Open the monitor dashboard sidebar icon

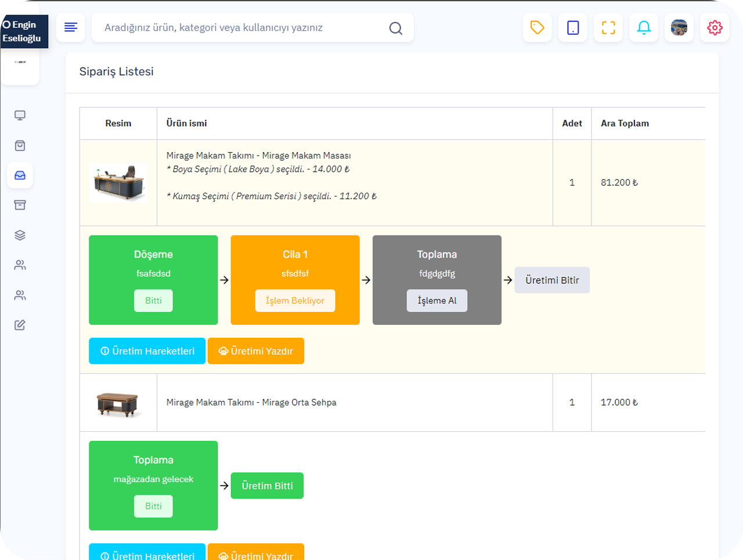coord(20,115)
